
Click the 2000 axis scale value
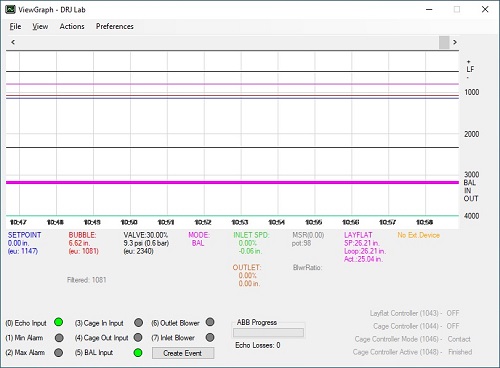pos(472,134)
